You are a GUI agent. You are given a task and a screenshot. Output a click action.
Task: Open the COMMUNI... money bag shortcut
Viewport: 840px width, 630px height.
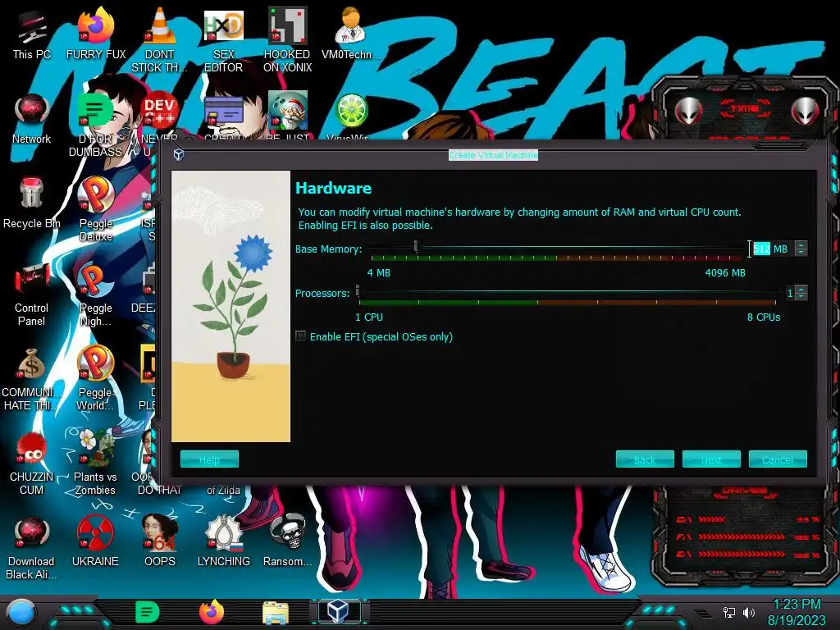[31, 379]
